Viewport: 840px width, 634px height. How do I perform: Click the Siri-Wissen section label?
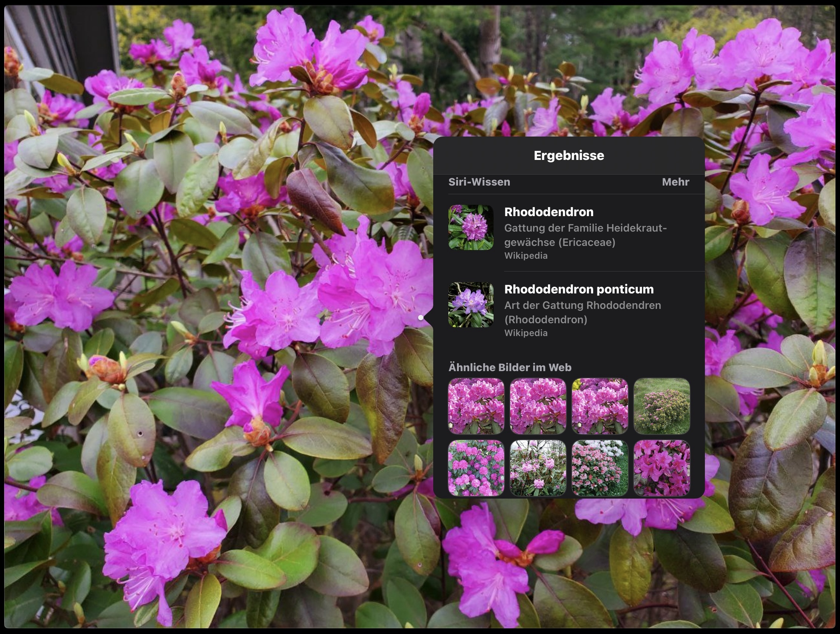pyautogui.click(x=479, y=182)
